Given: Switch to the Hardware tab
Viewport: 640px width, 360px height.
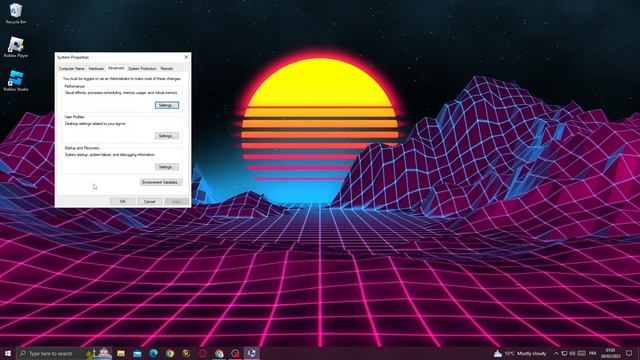Looking at the screenshot, I should [96, 69].
